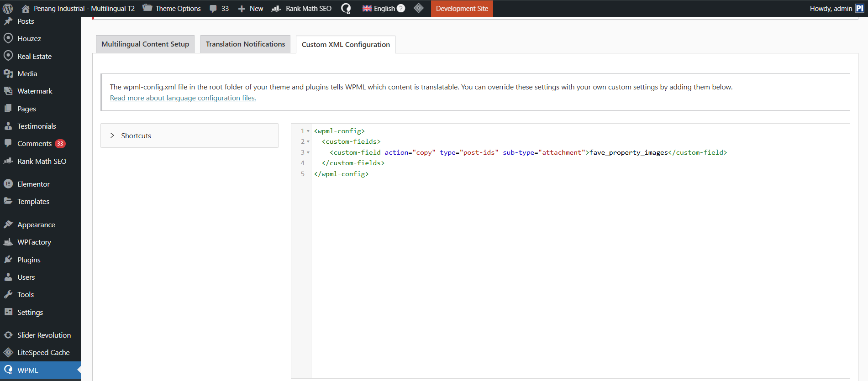
Task: Click the admin avatar next to Howdy
Action: tap(860, 8)
